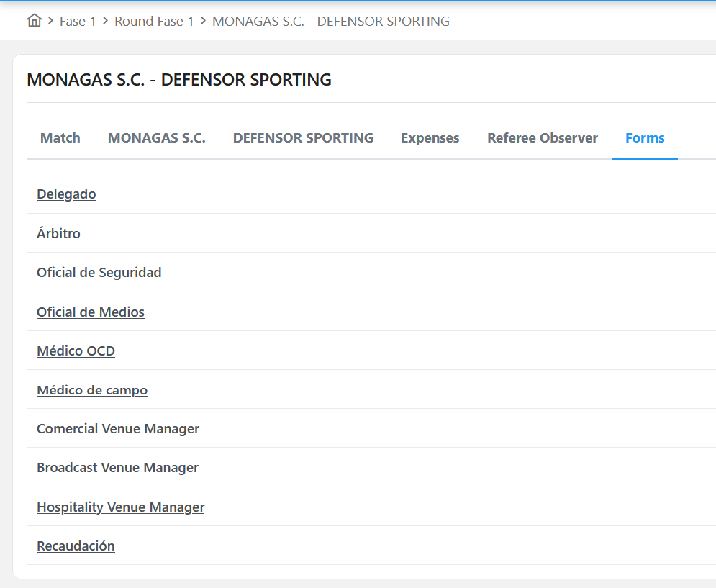The width and height of the screenshot is (716, 588).
Task: Switch to the Match tab
Action: pyautogui.click(x=60, y=138)
